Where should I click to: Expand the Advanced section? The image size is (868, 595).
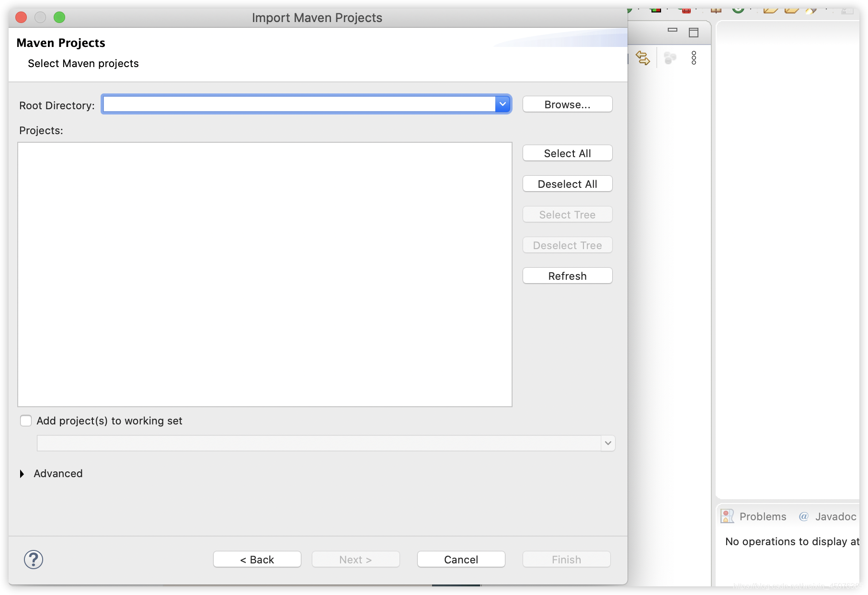pos(22,474)
